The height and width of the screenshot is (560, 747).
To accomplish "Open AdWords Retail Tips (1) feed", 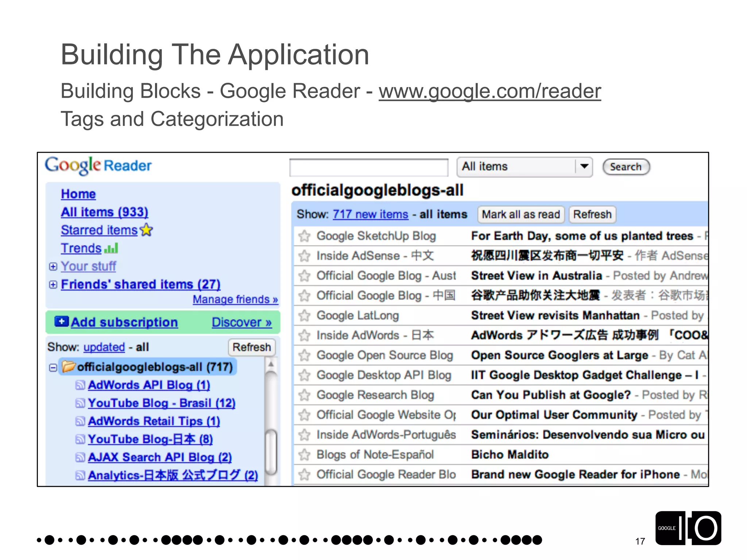I will coord(154,421).
